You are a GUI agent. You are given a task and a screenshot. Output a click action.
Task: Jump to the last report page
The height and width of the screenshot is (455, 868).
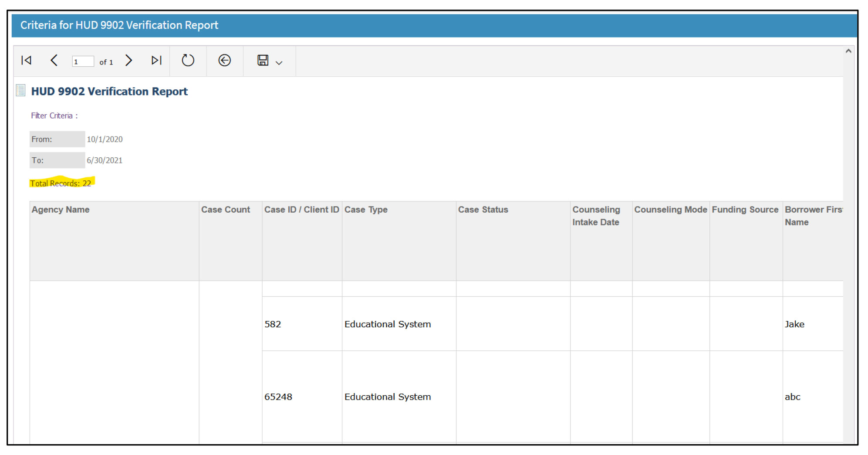pyautogui.click(x=156, y=60)
